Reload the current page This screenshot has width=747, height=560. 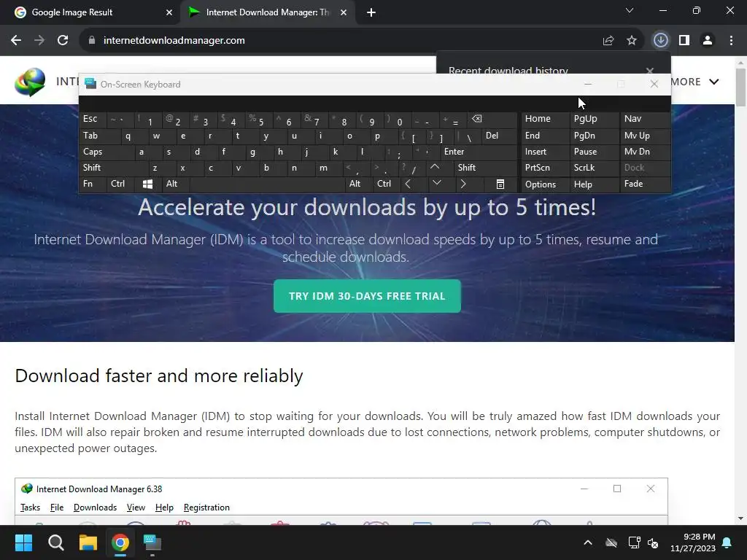point(63,41)
